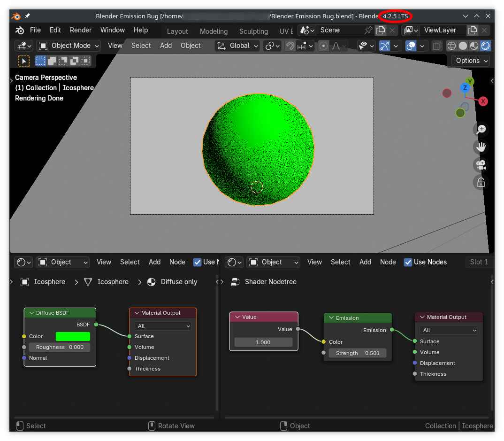Switch to wireframe viewport shading
This screenshot has width=504, height=441.
pos(451,46)
